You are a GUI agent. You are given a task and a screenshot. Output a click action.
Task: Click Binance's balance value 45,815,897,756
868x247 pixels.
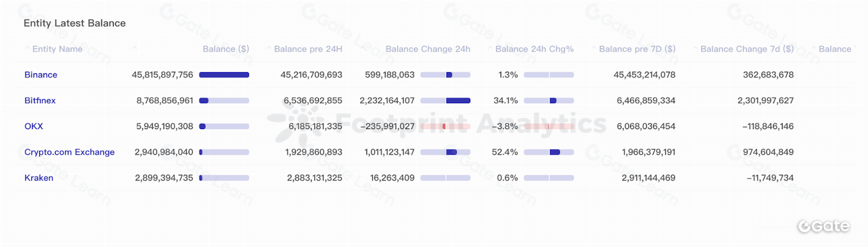pos(162,75)
